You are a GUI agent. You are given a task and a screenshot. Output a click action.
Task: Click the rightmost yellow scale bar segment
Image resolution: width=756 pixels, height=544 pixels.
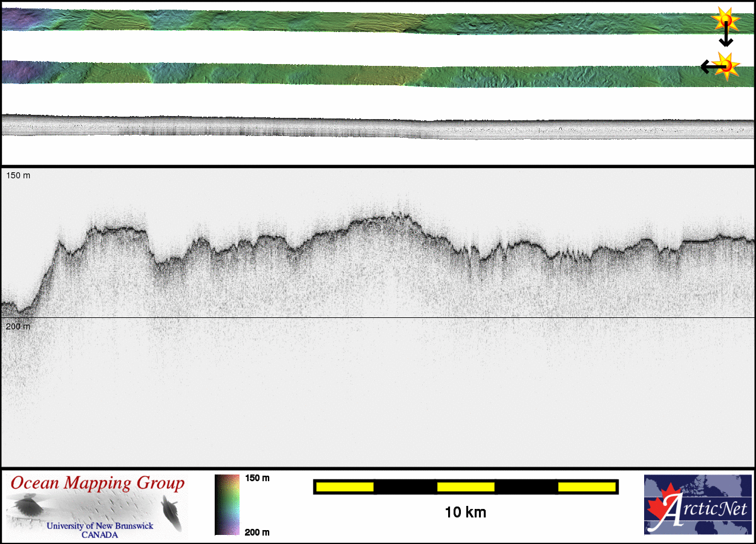tap(586, 487)
